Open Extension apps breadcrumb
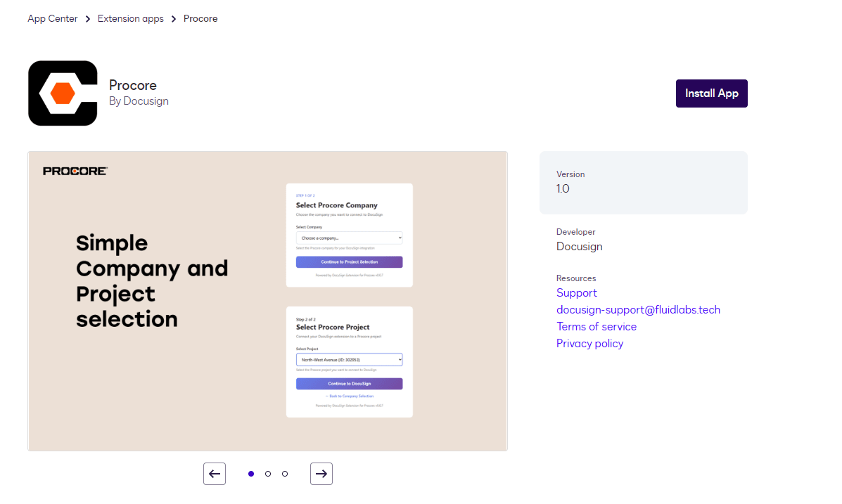This screenshot has width=842, height=504. pos(131,19)
